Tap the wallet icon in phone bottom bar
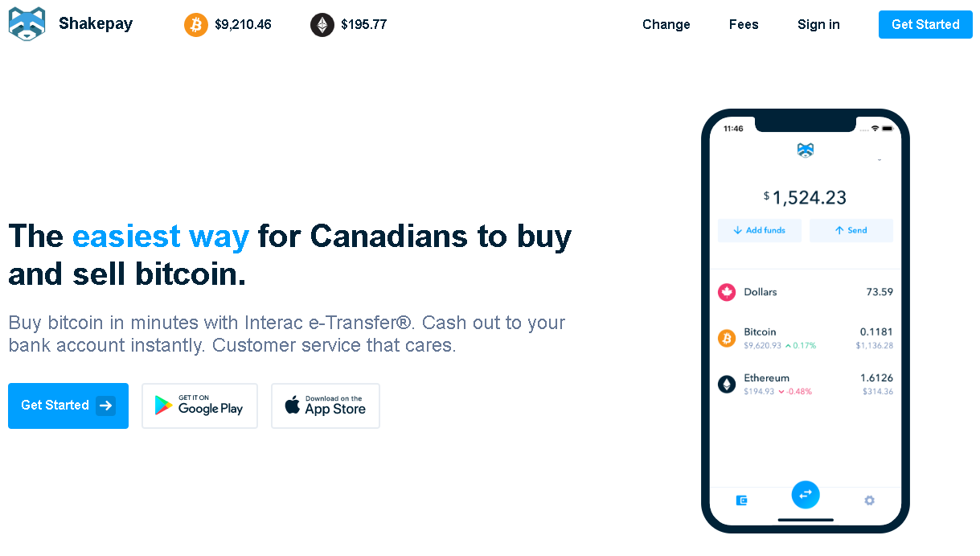 742,500
